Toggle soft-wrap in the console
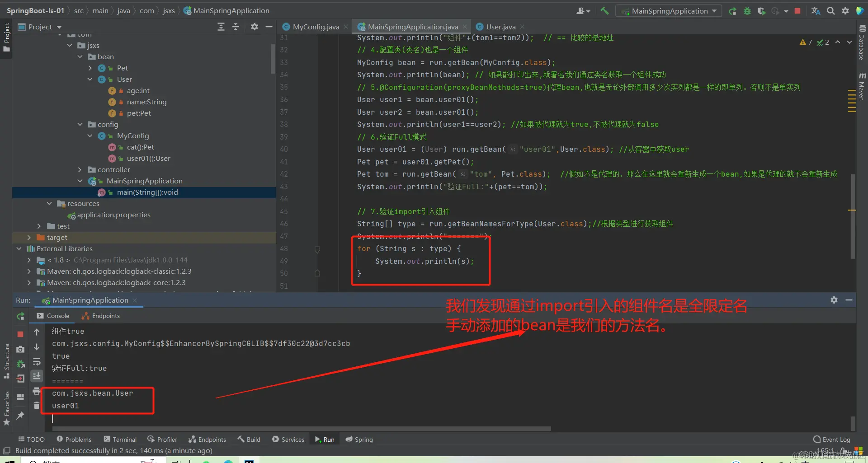The width and height of the screenshot is (868, 463). point(37,361)
